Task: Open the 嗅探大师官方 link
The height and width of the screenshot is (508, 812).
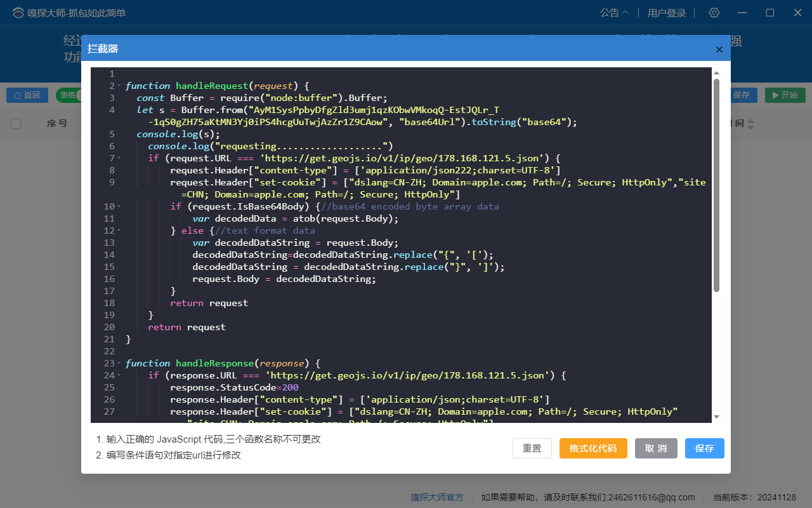Action: (x=437, y=497)
